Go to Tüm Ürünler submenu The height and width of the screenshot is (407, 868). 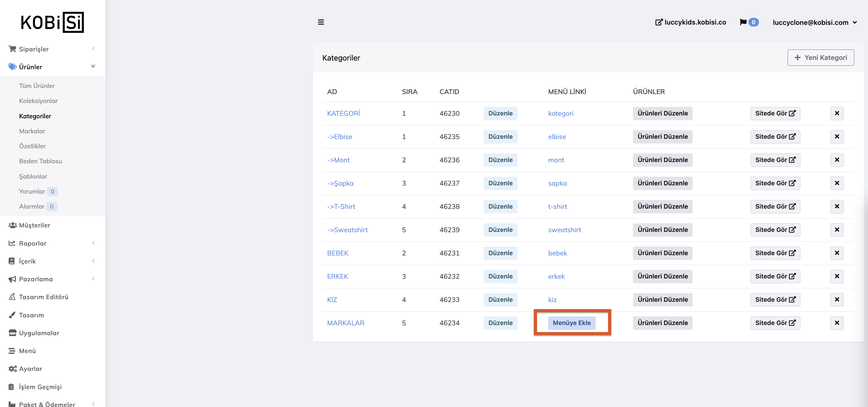tap(37, 86)
